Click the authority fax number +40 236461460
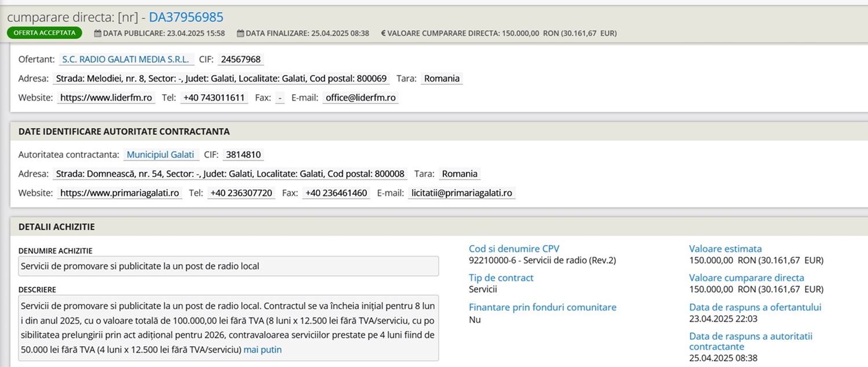The image size is (868, 367). [x=336, y=193]
